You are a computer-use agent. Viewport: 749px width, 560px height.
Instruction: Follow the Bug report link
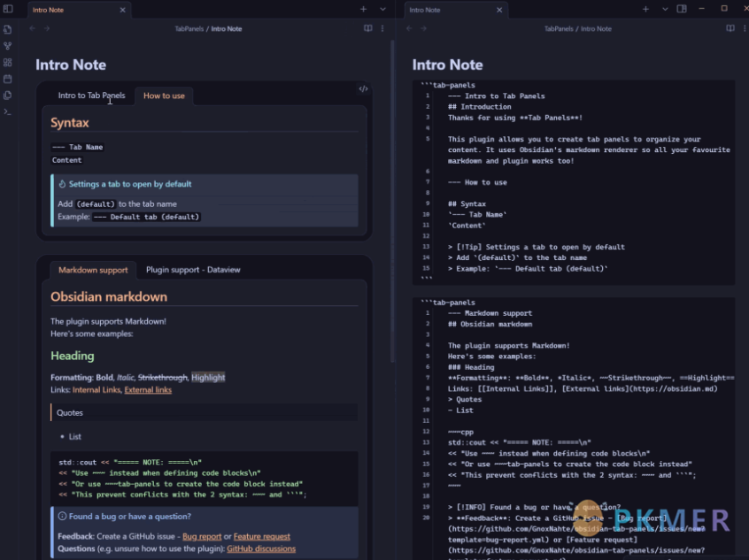[202, 537]
